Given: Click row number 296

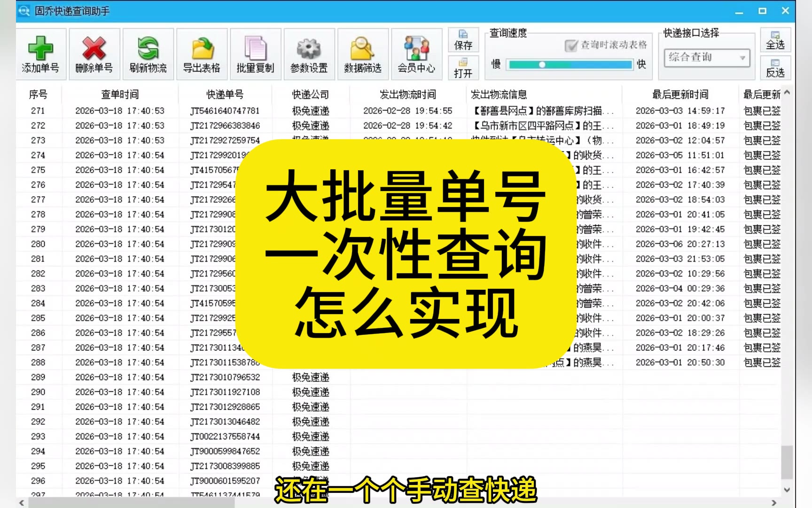Looking at the screenshot, I should point(38,481).
